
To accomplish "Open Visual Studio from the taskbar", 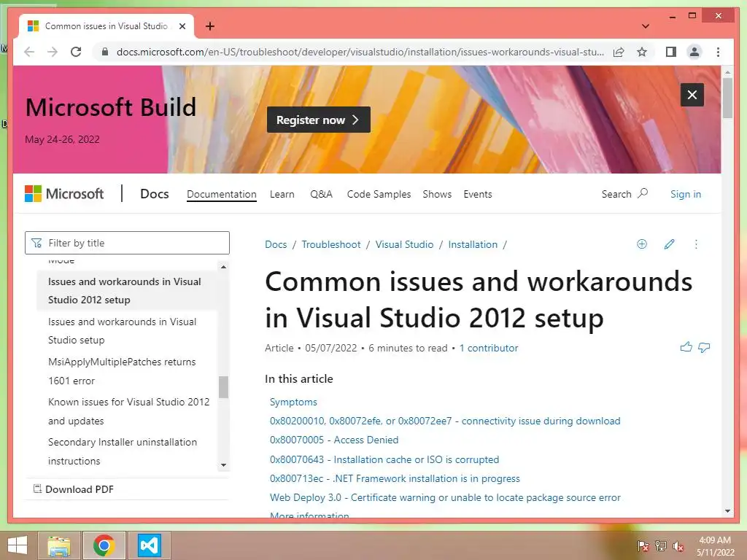I will [x=149, y=545].
